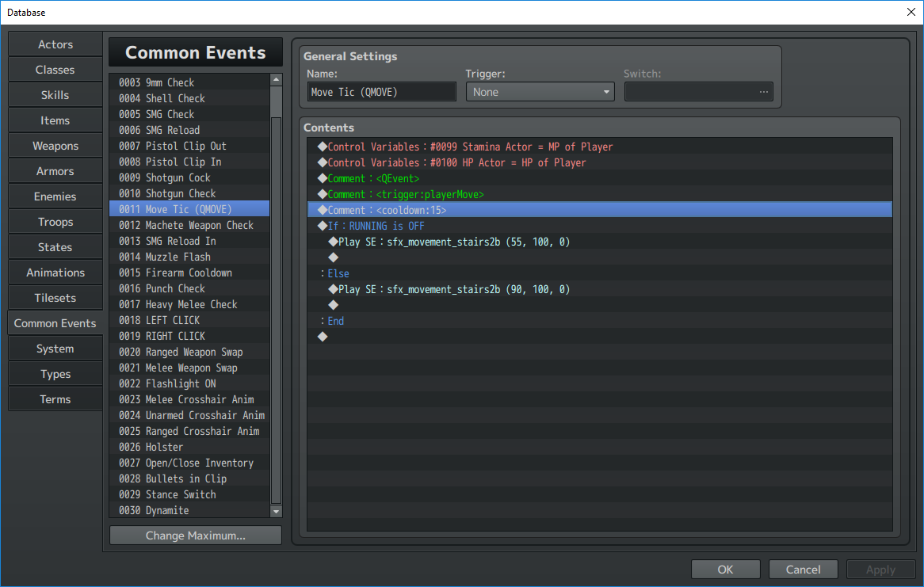Screen dimensions: 924x587
Task: Select 0029 Stance Switch event
Action: pos(189,494)
